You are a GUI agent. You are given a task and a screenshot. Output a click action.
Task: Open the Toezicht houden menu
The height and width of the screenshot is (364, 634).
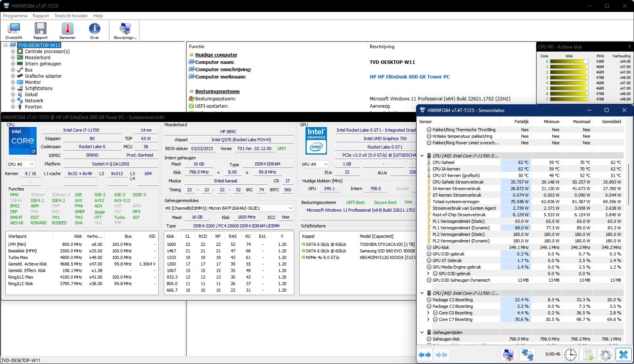(71, 16)
